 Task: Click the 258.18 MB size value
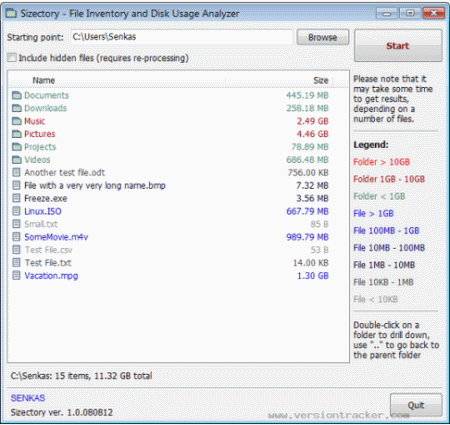[x=307, y=108]
